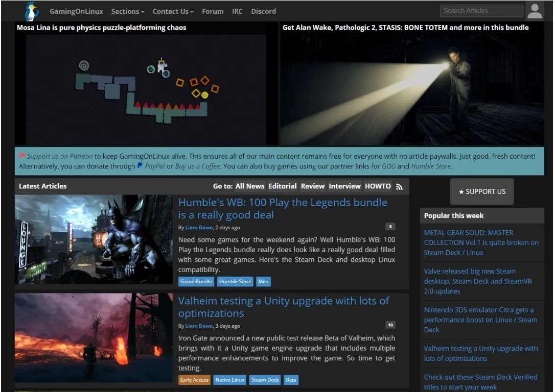Screen dimensions: 555x392
Task: Click the PayPal icon in the support banner
Action: tap(140, 165)
